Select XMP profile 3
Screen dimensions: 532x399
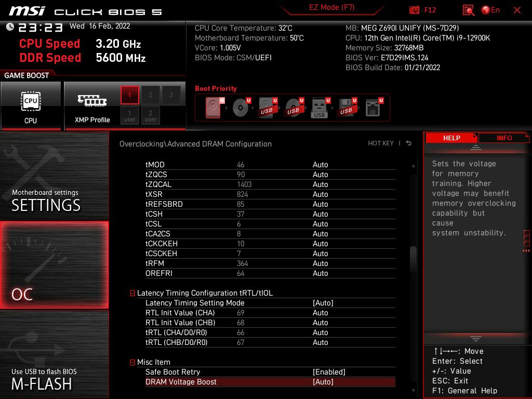pyautogui.click(x=171, y=95)
